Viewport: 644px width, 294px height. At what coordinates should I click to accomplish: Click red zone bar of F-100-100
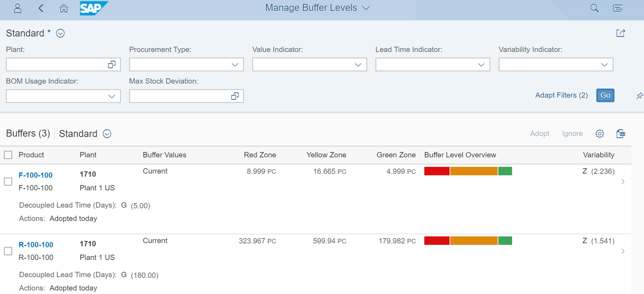pyautogui.click(x=437, y=171)
